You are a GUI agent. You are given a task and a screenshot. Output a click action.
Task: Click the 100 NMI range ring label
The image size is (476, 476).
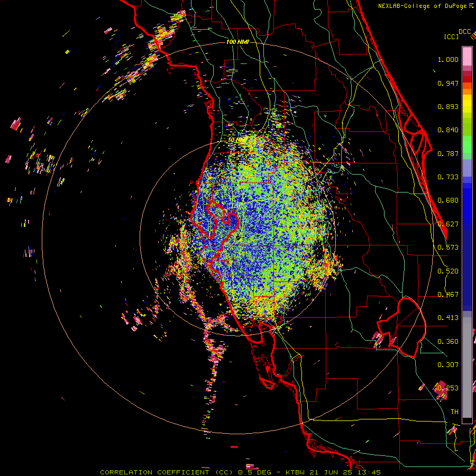[237, 42]
